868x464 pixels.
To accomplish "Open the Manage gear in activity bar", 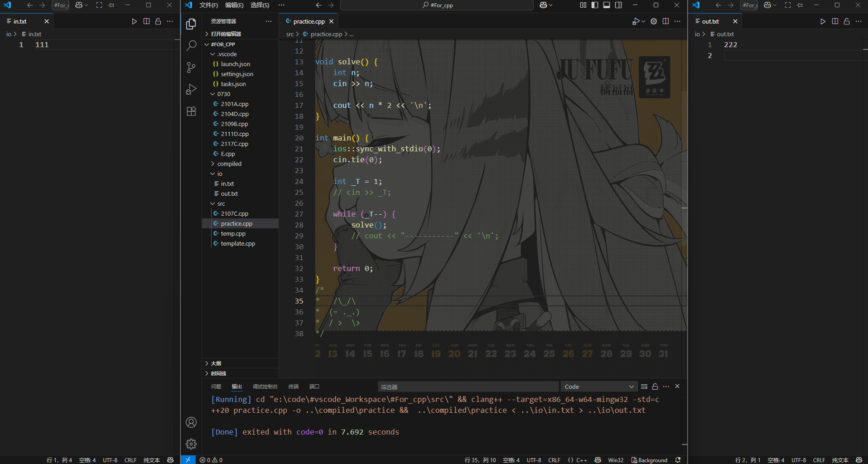I will 191,444.
